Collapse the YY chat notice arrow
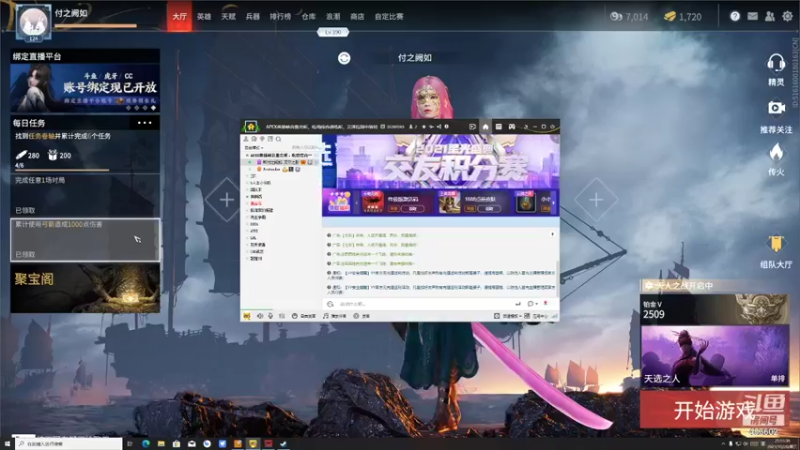 pyautogui.click(x=553, y=234)
